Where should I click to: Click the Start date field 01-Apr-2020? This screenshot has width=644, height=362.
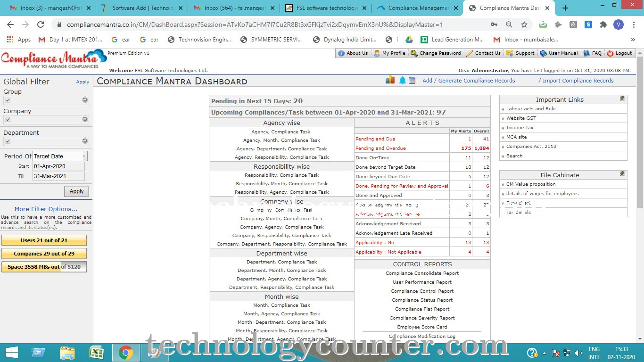[58, 166]
